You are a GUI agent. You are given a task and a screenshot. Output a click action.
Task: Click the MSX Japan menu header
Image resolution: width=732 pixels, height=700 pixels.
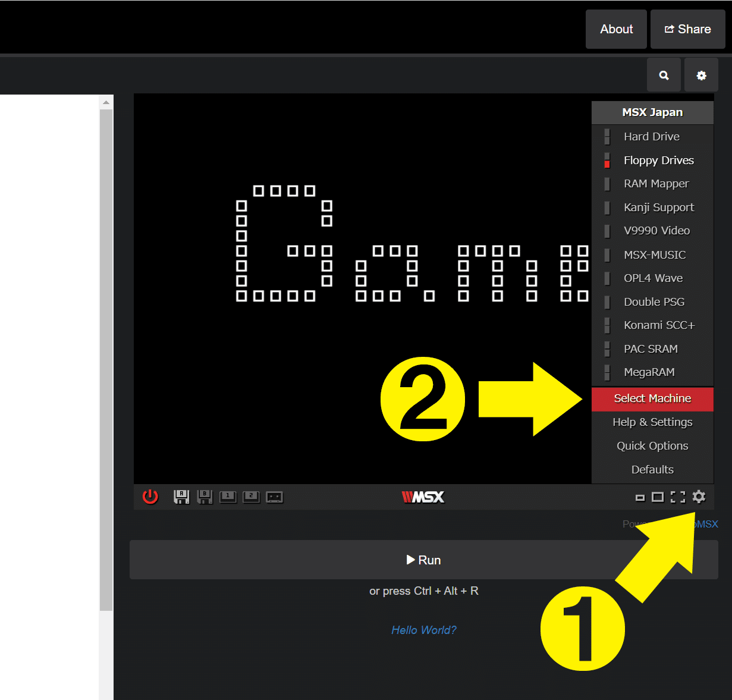(652, 112)
